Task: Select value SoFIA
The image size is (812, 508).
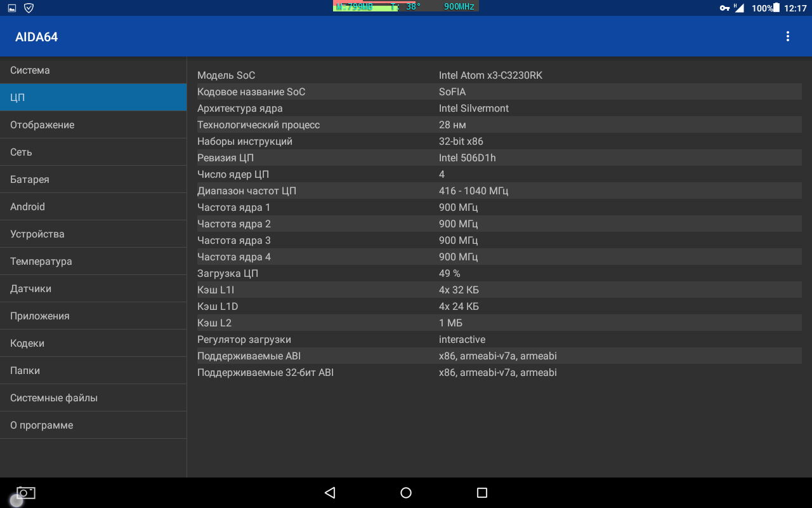Action: click(x=452, y=92)
